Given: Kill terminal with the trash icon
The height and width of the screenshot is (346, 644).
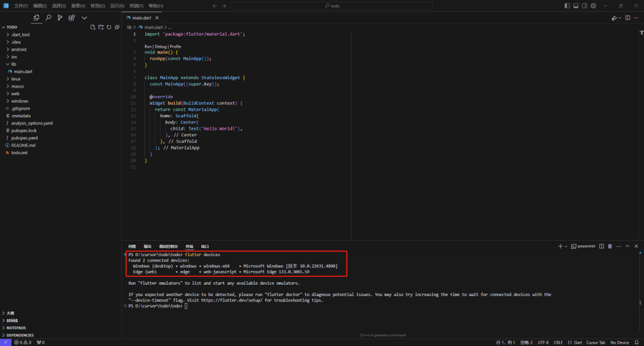Looking at the screenshot, I should tap(609, 246).
